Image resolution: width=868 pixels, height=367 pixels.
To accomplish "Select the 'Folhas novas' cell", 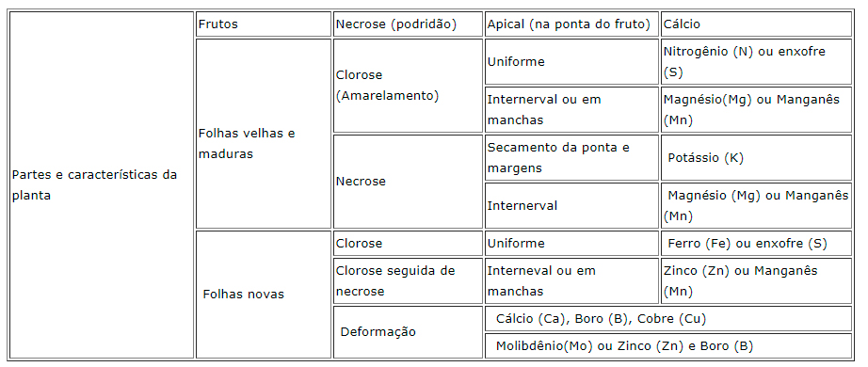I will pyautogui.click(x=264, y=295).
